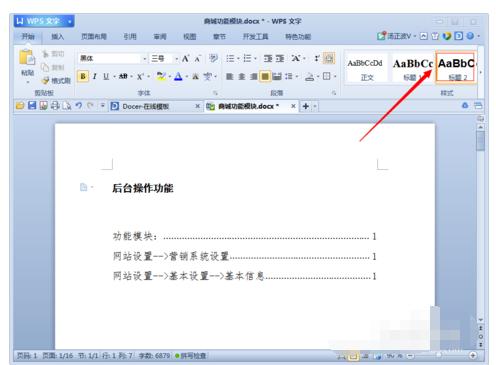Open the Font size dropdown (三号)
This screenshot has width=496, height=365.
pyautogui.click(x=176, y=59)
